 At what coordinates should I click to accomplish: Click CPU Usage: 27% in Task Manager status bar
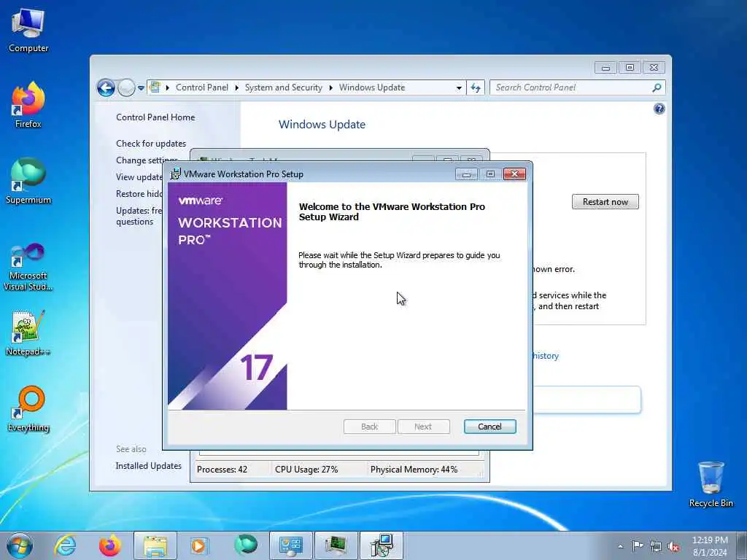coord(306,470)
